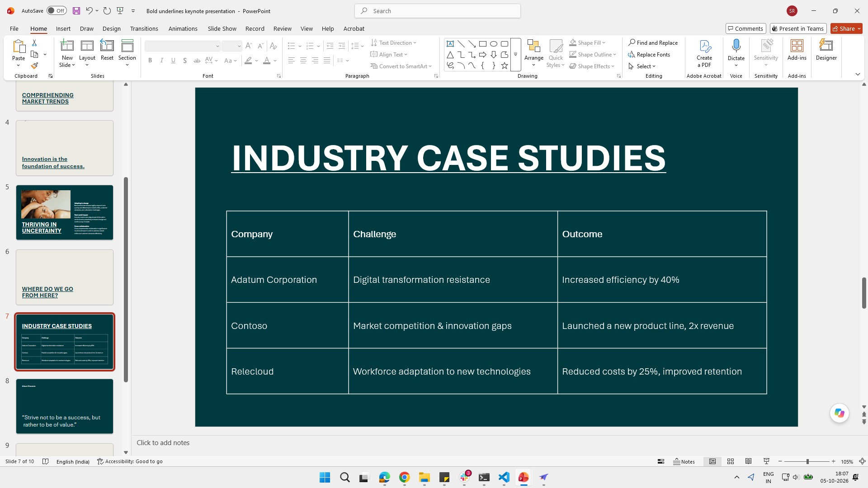Select the Oval shape in gallery
868x488 pixels.
pos(494,44)
